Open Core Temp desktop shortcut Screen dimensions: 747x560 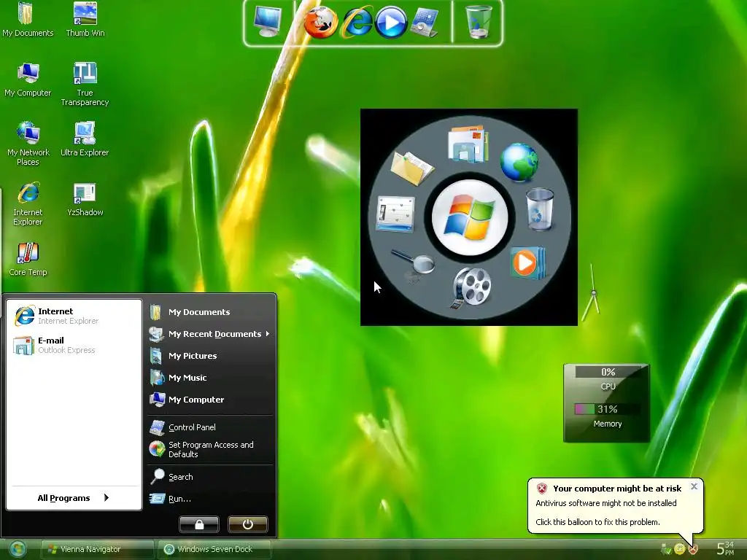click(28, 259)
